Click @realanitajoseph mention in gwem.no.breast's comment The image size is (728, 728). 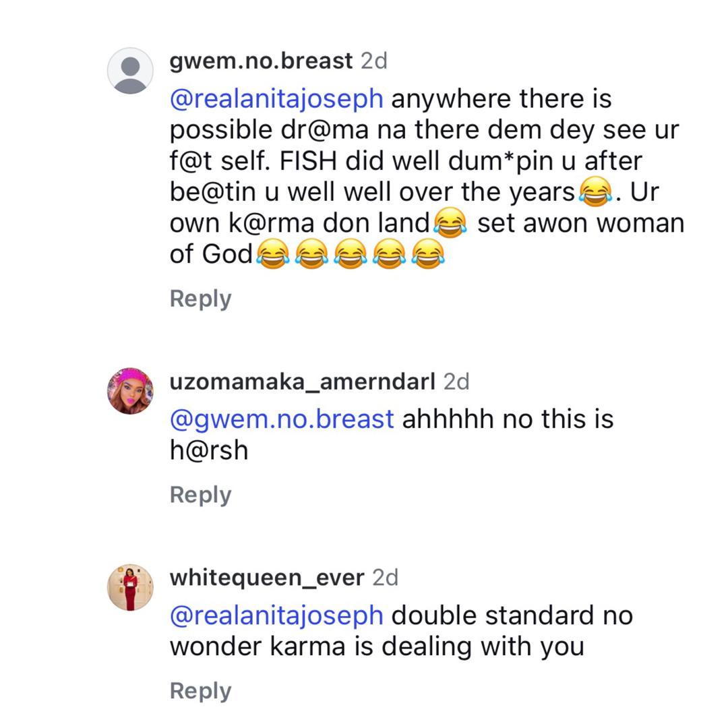coord(276,99)
